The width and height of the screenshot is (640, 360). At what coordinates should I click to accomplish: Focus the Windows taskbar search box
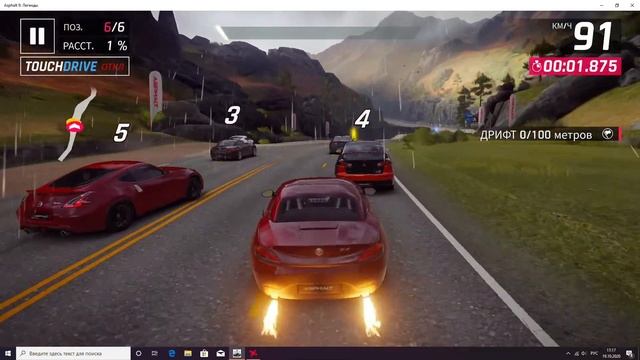[x=73, y=353]
